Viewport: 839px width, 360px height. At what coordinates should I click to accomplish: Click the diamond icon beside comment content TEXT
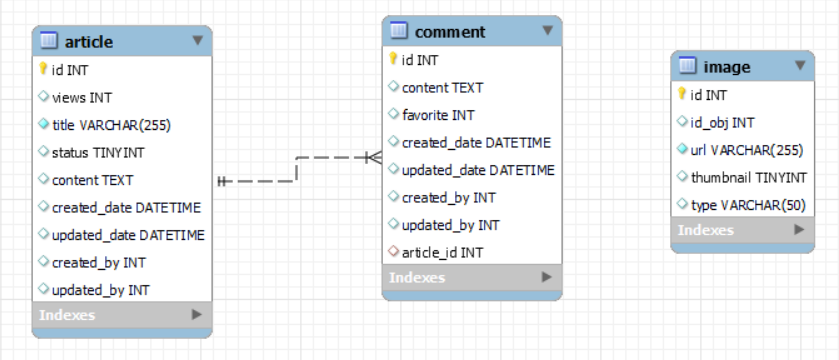(393, 87)
